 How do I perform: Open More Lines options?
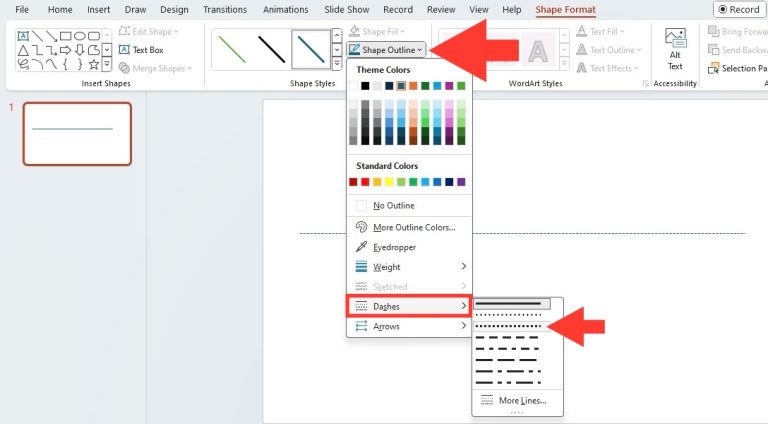click(x=521, y=400)
